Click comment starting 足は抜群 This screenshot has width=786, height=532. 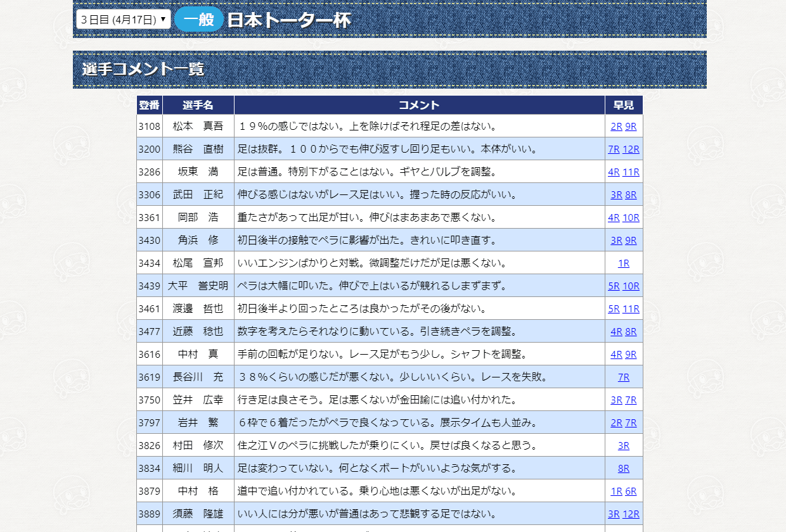388,149
